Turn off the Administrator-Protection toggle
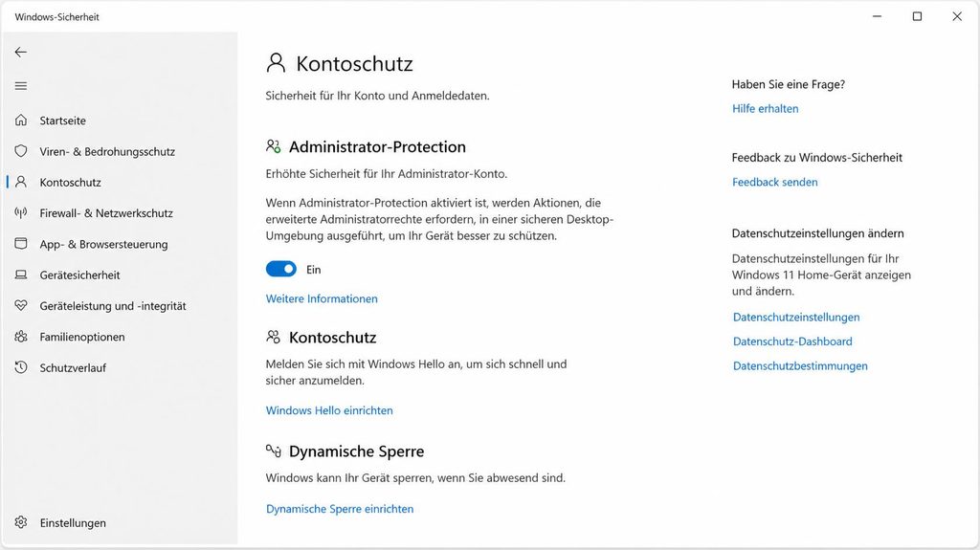Image resolution: width=980 pixels, height=550 pixels. [x=281, y=270]
